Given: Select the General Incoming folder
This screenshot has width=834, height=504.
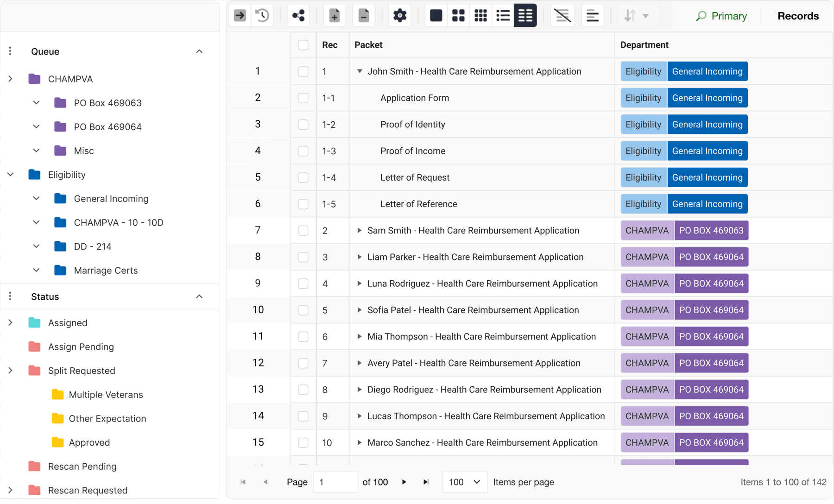Looking at the screenshot, I should [x=111, y=199].
